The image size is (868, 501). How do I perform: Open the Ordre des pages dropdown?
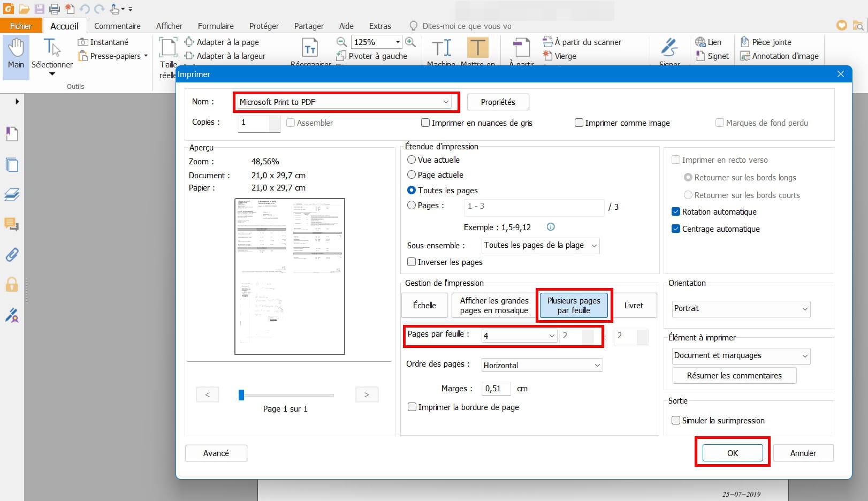(x=542, y=365)
